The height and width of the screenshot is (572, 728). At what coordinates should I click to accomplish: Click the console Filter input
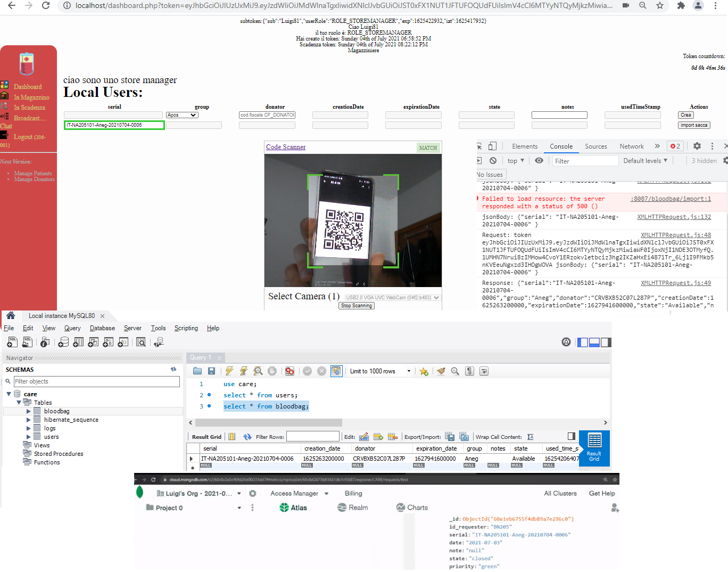[585, 161]
